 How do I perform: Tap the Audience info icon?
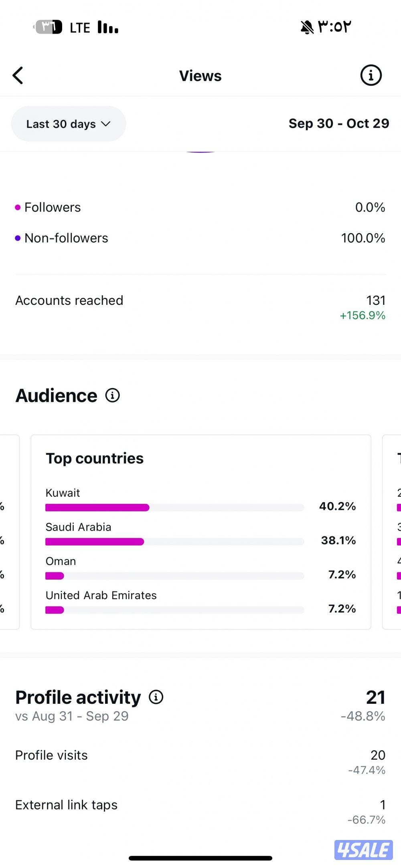[x=113, y=395]
